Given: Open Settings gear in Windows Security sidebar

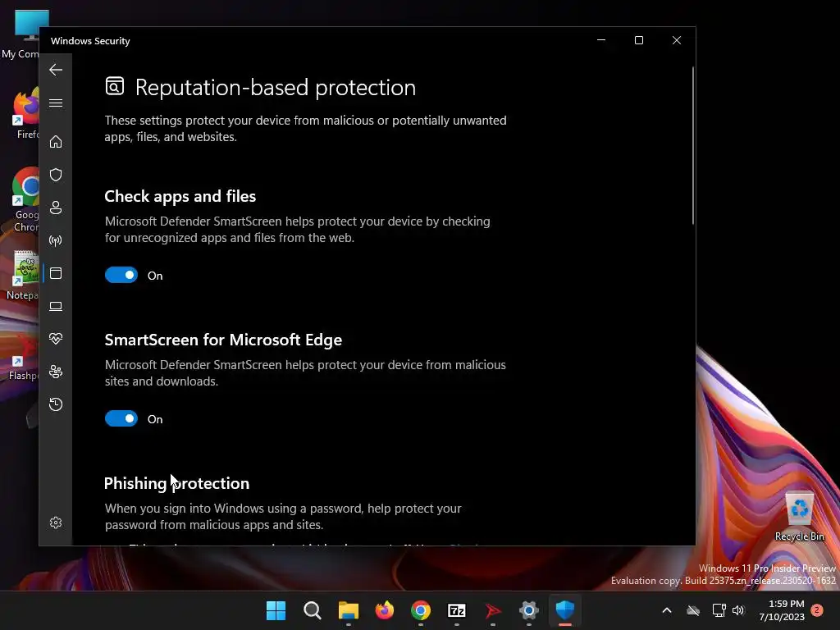Looking at the screenshot, I should pos(56,523).
